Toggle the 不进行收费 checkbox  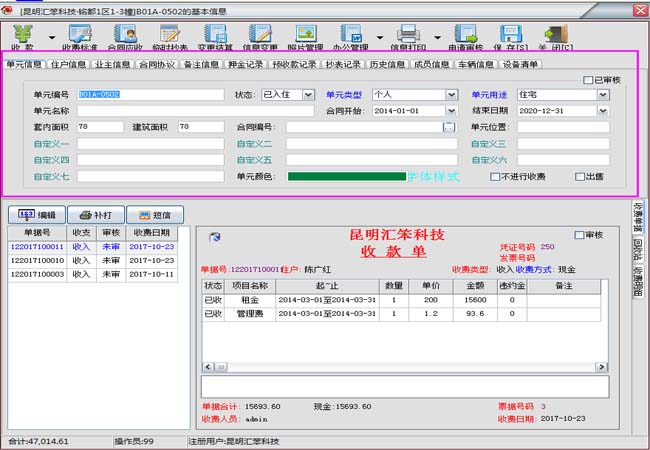(x=495, y=177)
